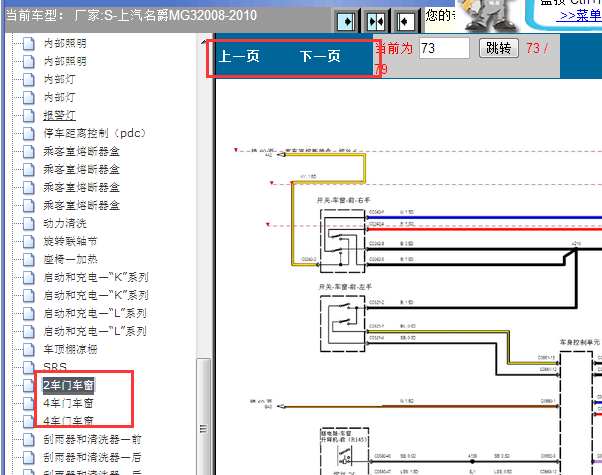
Task: Click the tree panel scrollbar thumb
Action: pyautogui.click(x=203, y=417)
